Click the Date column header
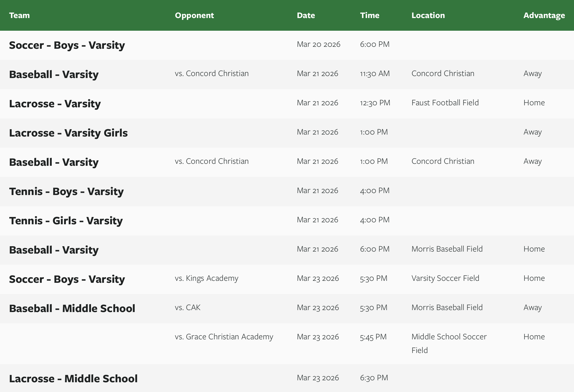Image resolution: width=574 pixels, height=392 pixels. click(305, 15)
